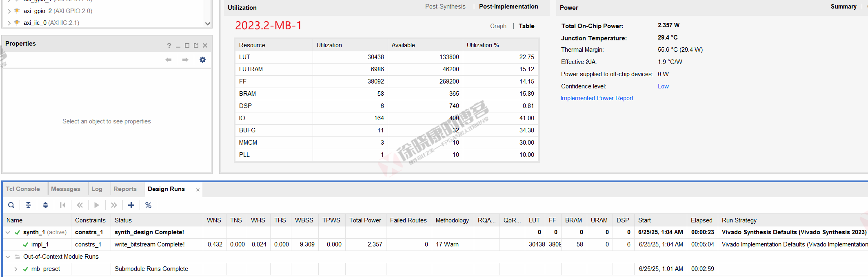Image resolution: width=868 pixels, height=277 pixels.
Task: Select the impl_1 run row
Action: 435,244
